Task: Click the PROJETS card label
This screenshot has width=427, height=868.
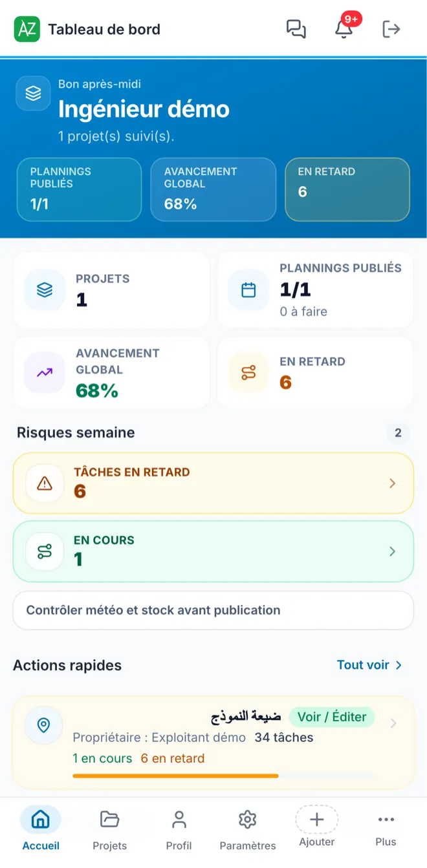Action: (x=103, y=279)
